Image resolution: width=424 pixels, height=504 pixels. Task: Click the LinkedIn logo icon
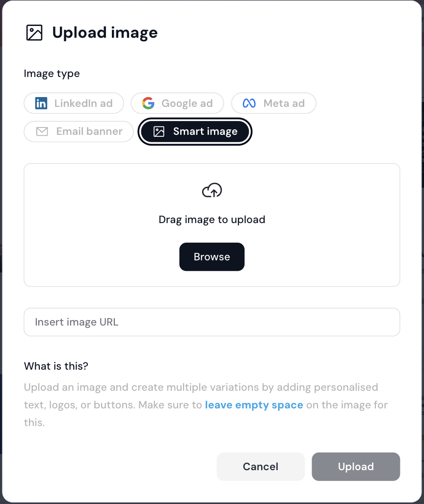click(41, 103)
